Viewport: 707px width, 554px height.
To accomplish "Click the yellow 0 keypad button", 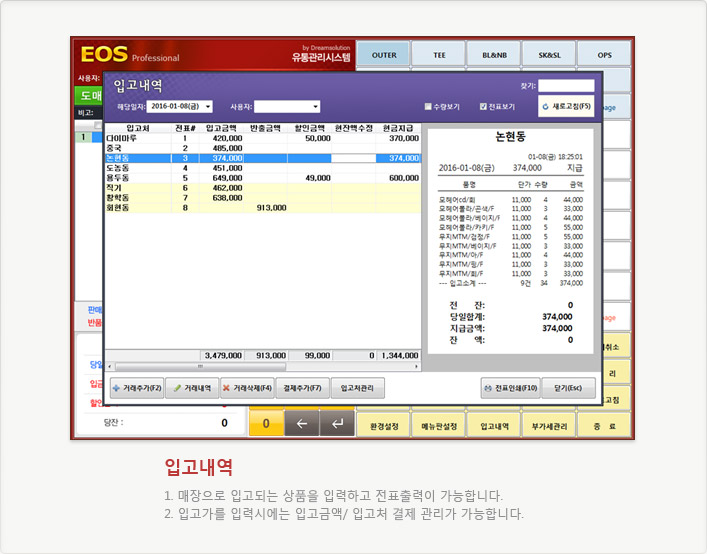I will tap(266, 423).
